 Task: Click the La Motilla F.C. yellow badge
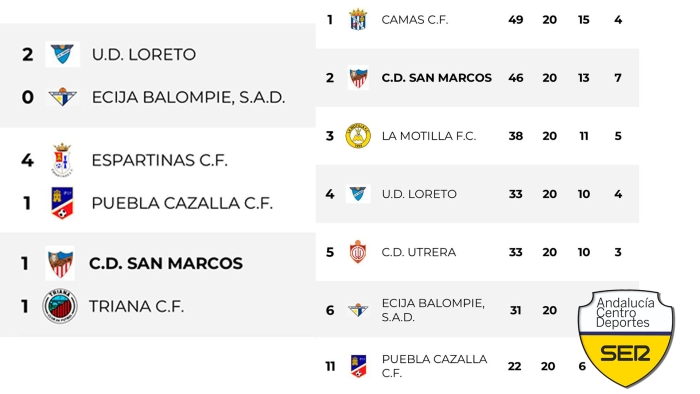(358, 136)
